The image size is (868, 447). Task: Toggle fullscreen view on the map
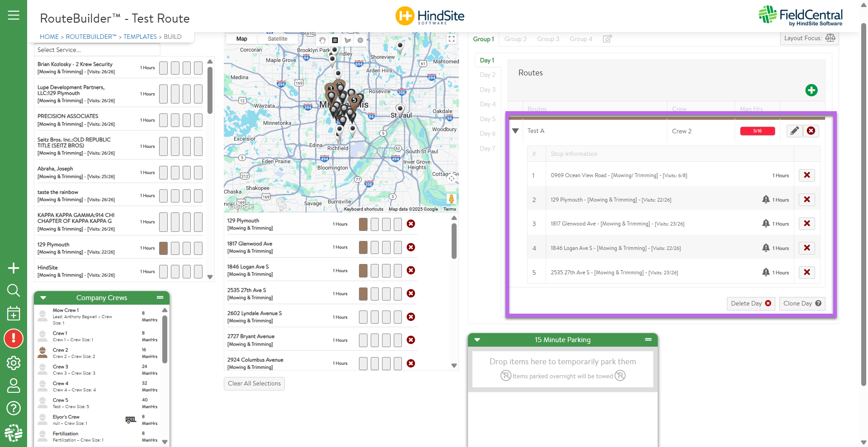[451, 39]
